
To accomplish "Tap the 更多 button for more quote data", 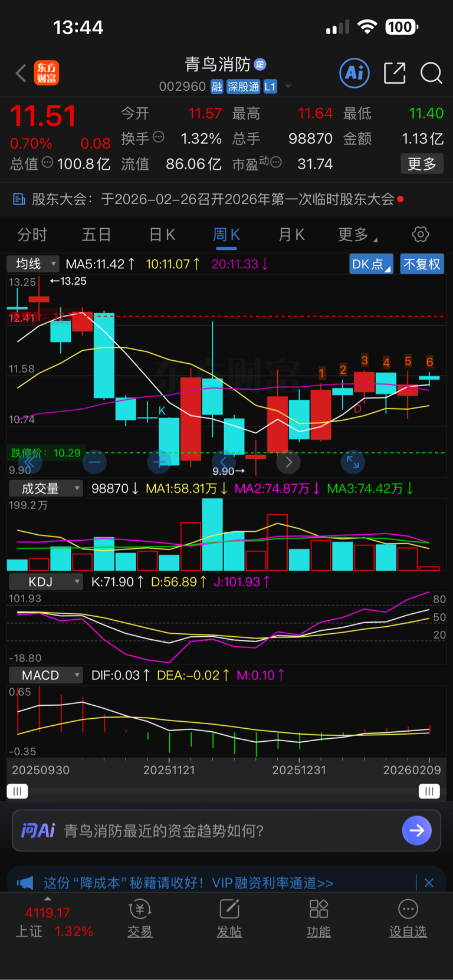I will pyautogui.click(x=422, y=163).
